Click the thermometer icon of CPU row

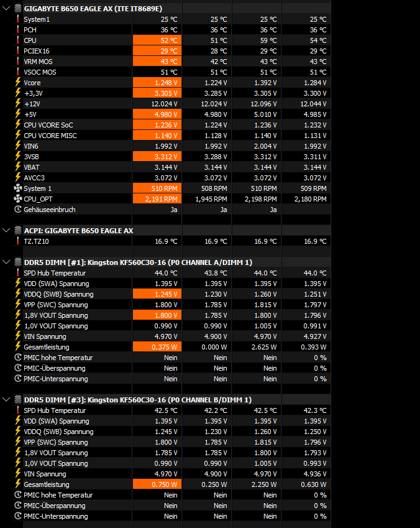[x=18, y=40]
